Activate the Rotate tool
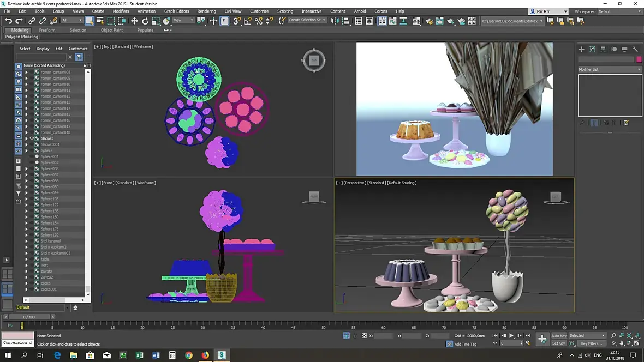The width and height of the screenshot is (644, 362). [x=145, y=21]
